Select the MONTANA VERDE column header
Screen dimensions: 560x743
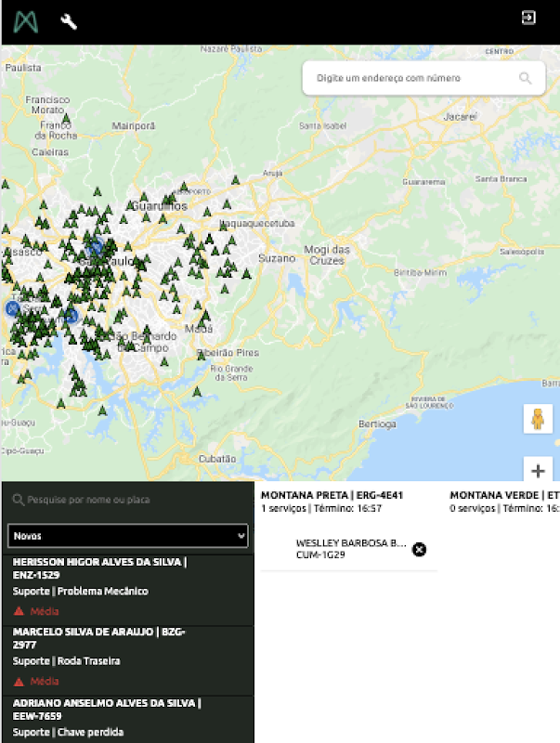(x=504, y=502)
